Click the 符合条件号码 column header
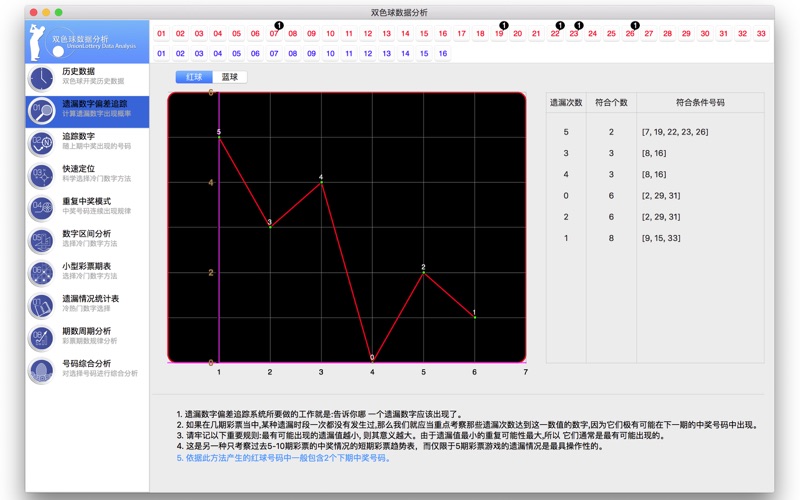 coord(700,103)
